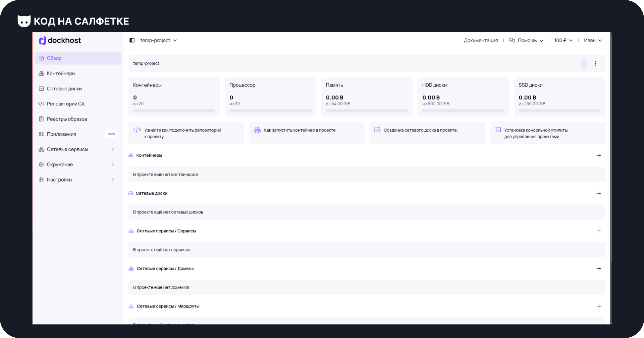Click the Сетевые сервисы / Сервисы heading icon

tap(131, 231)
